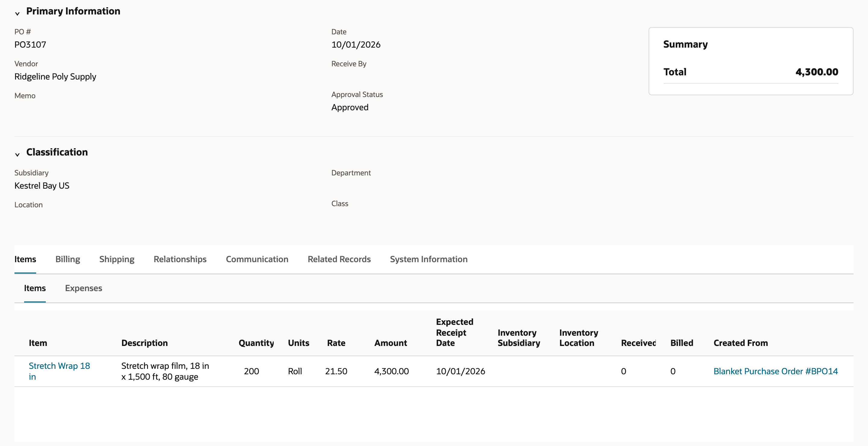Open the Shipping tab
This screenshot has width=868, height=446.
(x=117, y=259)
